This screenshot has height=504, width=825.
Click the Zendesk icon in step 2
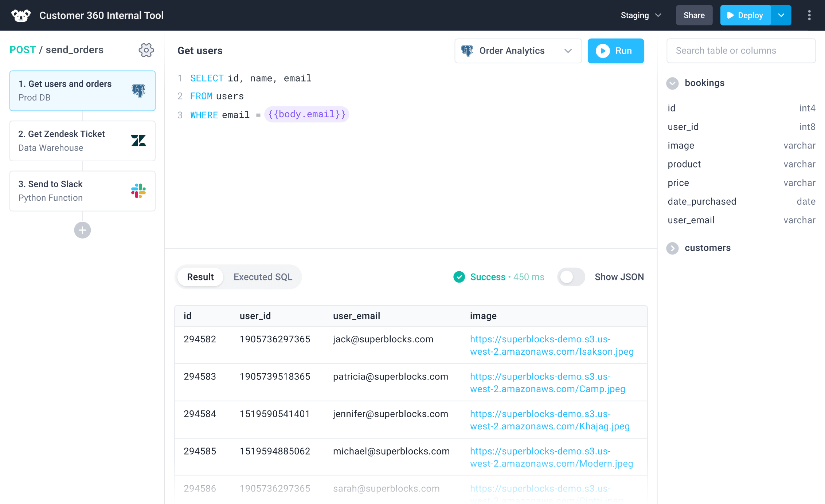[x=138, y=141]
